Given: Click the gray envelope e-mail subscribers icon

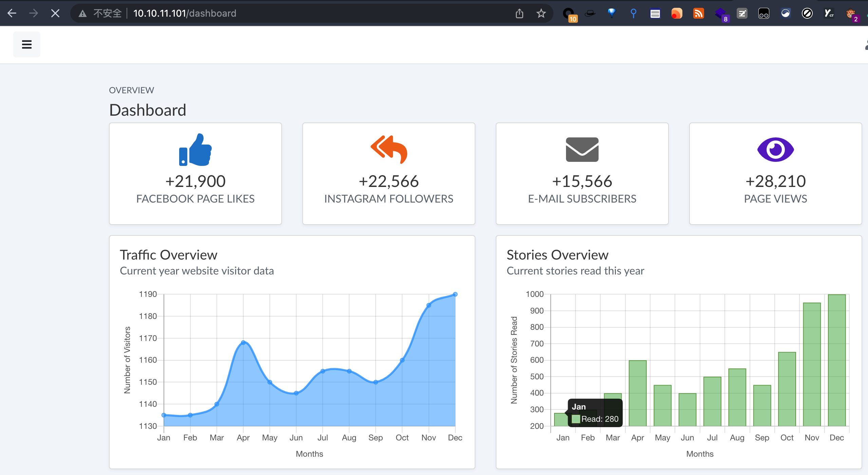Looking at the screenshot, I should point(582,150).
